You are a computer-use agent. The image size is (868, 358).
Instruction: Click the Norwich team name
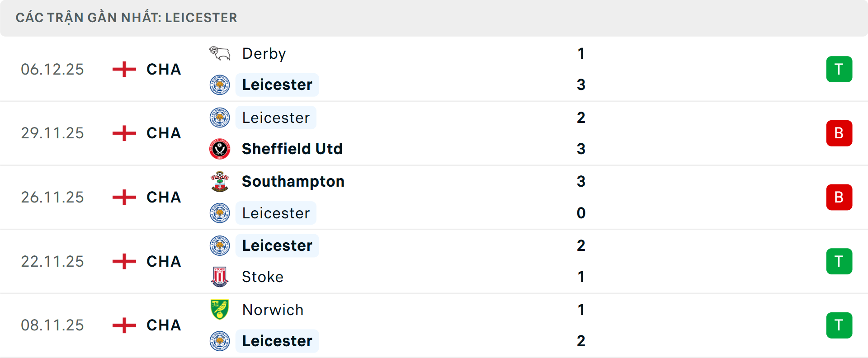pyautogui.click(x=273, y=310)
